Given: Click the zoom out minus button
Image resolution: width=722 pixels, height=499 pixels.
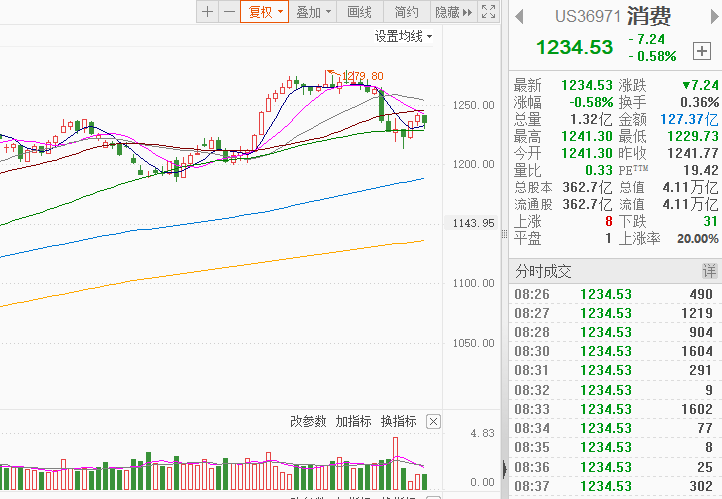Looking at the screenshot, I should click(229, 12).
